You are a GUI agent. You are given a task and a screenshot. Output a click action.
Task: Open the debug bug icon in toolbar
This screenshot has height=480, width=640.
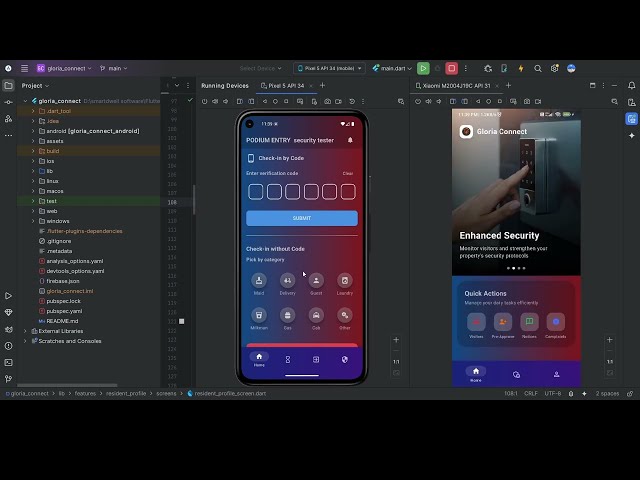(488, 68)
